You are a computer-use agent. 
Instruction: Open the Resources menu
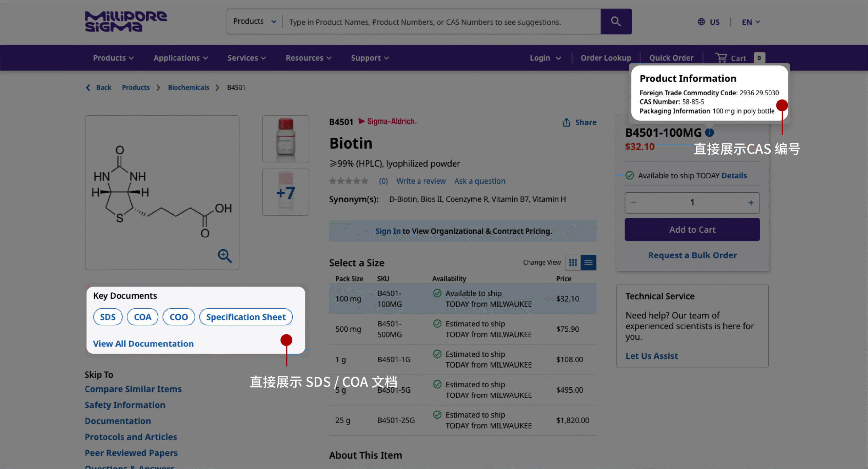308,58
